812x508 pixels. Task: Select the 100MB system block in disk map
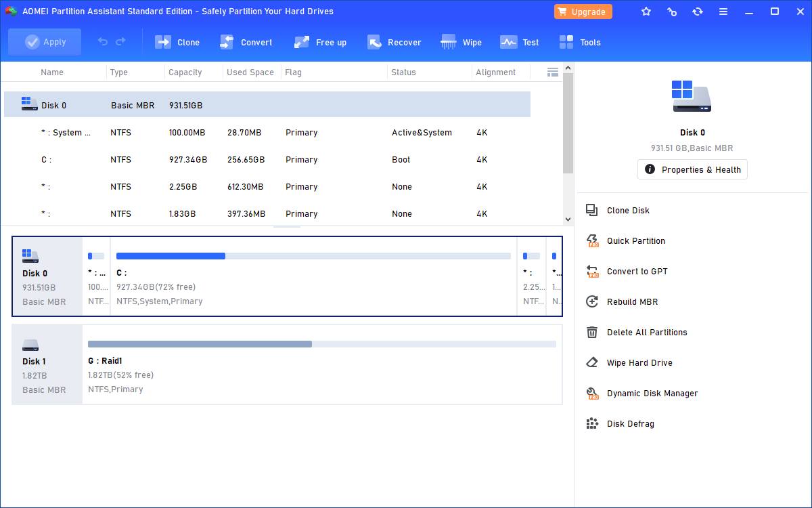(97, 276)
